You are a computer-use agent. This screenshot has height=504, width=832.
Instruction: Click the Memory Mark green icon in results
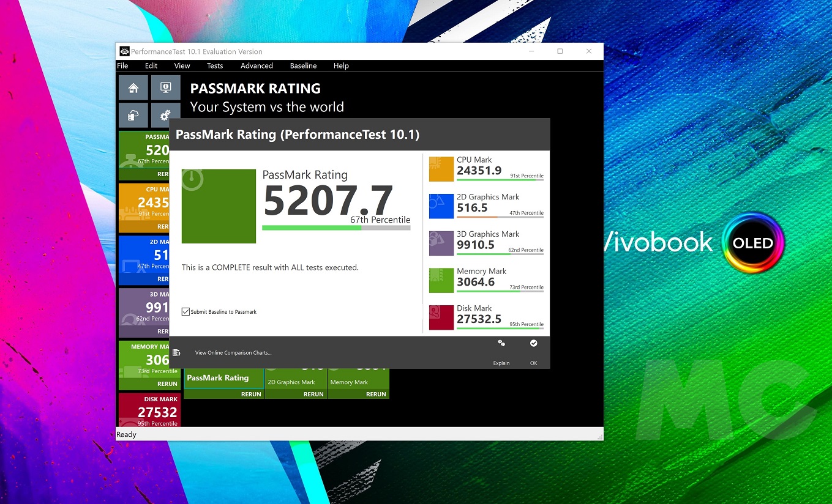click(x=441, y=280)
